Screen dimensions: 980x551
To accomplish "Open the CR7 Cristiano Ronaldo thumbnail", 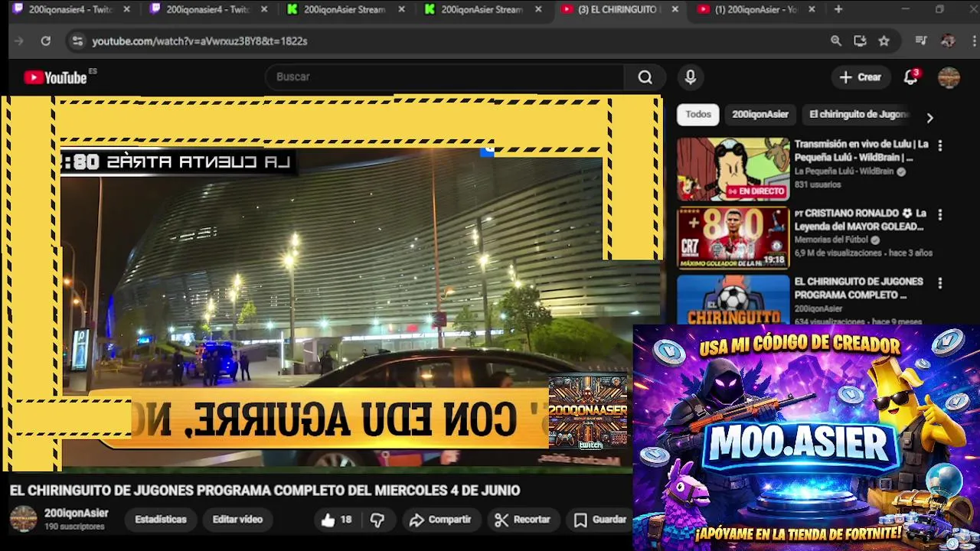I will [x=733, y=238].
